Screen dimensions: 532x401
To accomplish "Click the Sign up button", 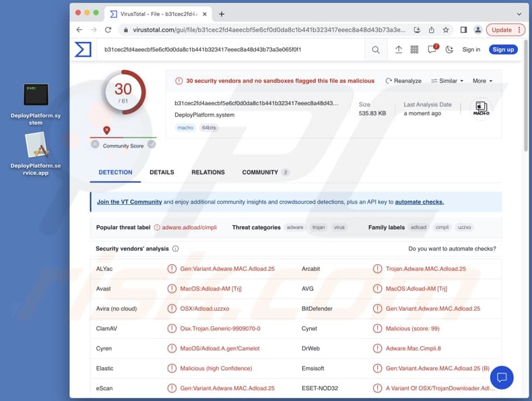I will [503, 50].
